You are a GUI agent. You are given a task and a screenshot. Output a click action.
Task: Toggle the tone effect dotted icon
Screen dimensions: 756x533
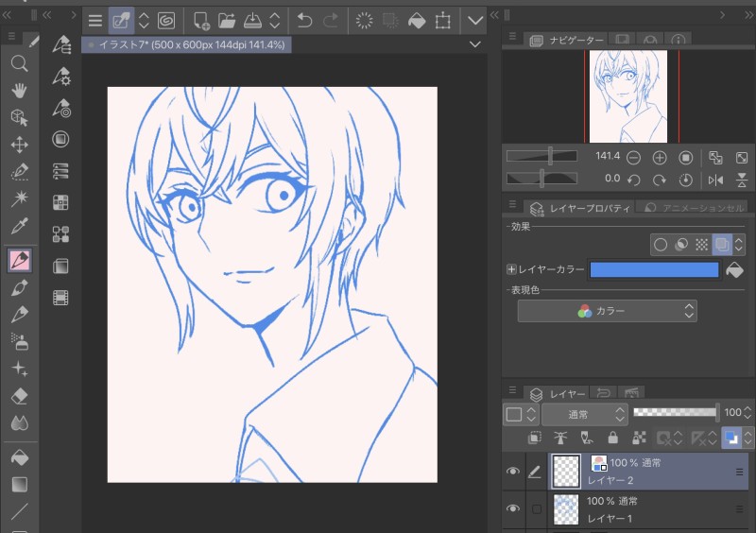tap(701, 245)
